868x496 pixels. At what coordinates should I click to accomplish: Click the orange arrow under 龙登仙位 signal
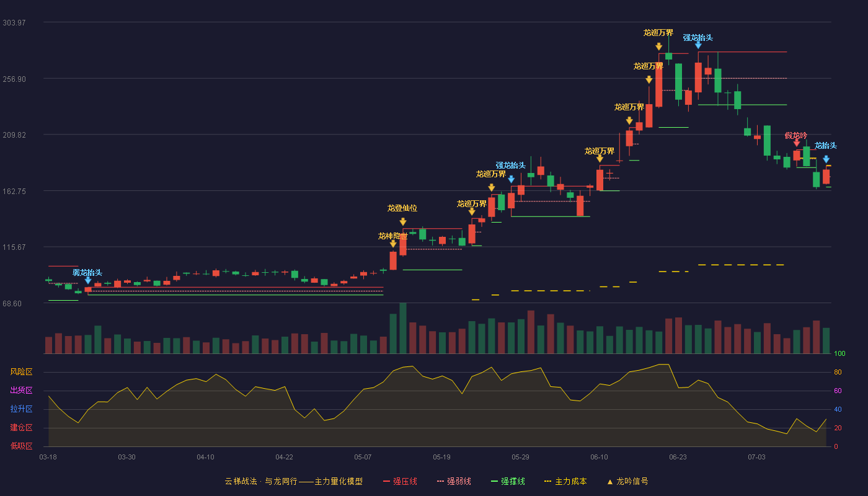coord(403,221)
